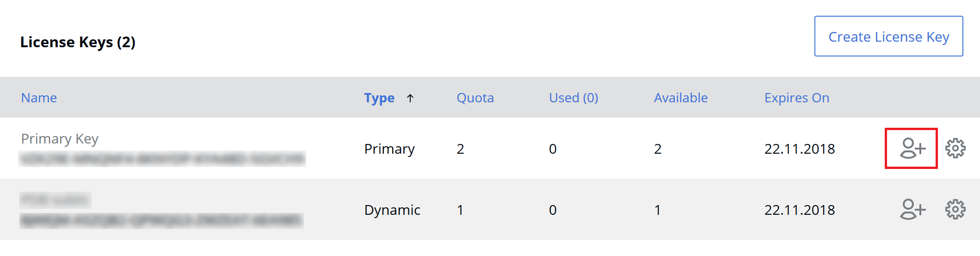Click the blurred name of the Dynamic key
The image size is (980, 256).
pos(55,200)
